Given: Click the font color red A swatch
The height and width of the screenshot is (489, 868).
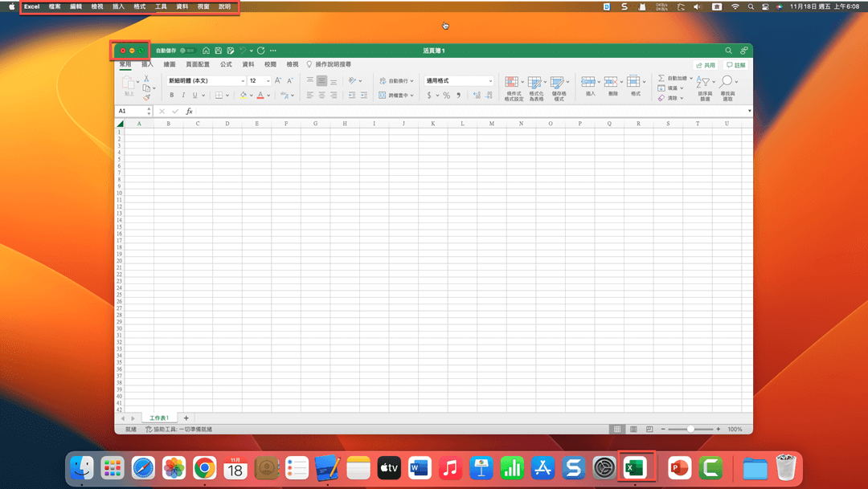Looking at the screenshot, I should click(x=260, y=95).
